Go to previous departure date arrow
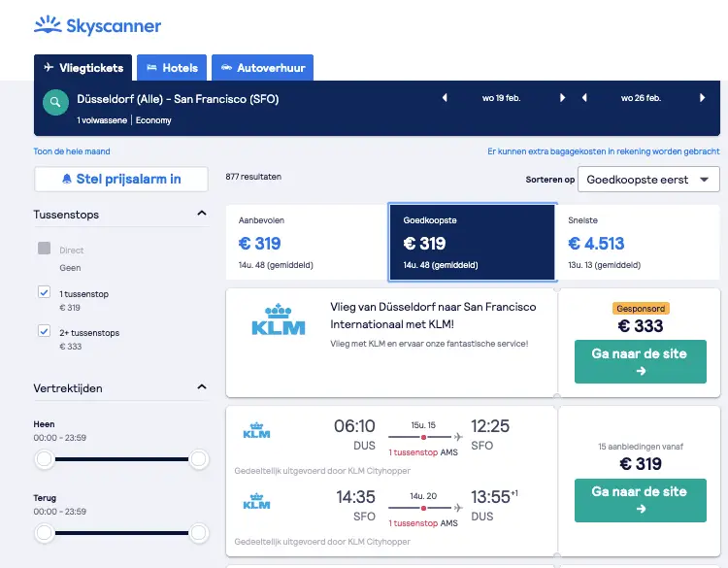This screenshot has height=568, width=728. pos(445,98)
